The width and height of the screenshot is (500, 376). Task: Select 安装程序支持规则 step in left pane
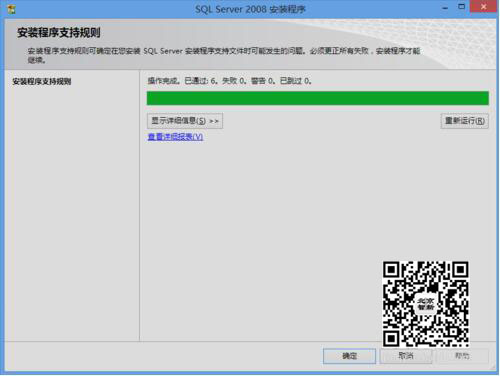click(42, 81)
